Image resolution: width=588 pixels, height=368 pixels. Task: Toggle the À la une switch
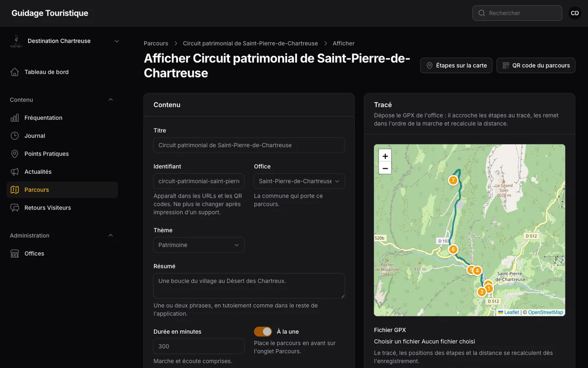pos(263,332)
